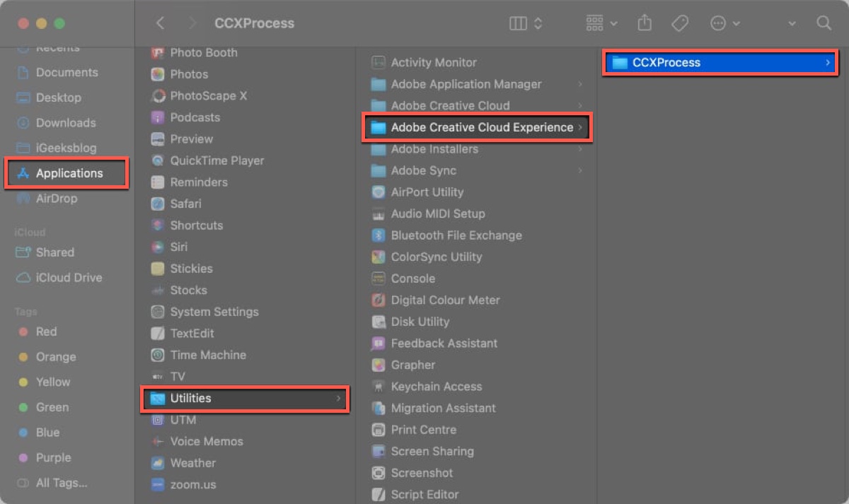The height and width of the screenshot is (504, 849).
Task: Open the rightmost toolbar chevron dropdown
Action: 791,23
